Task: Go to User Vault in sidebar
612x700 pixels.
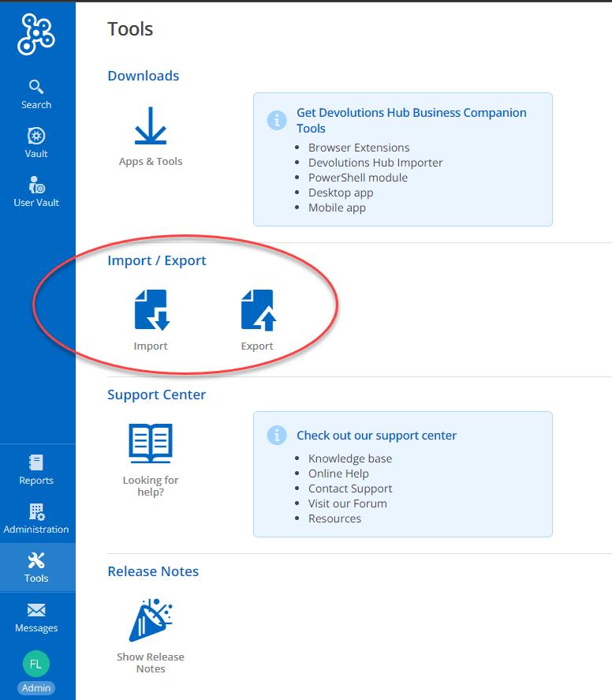Action: click(x=36, y=192)
